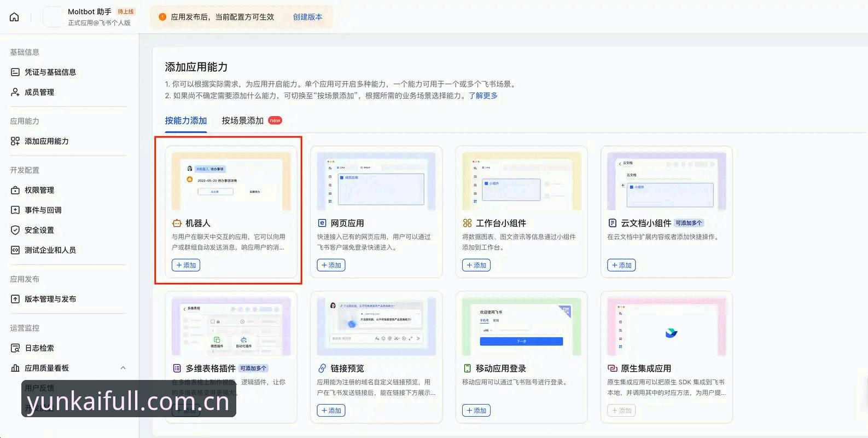Image resolution: width=868 pixels, height=438 pixels.
Task: Click the 多维表格插件 table icon
Action: click(x=177, y=368)
